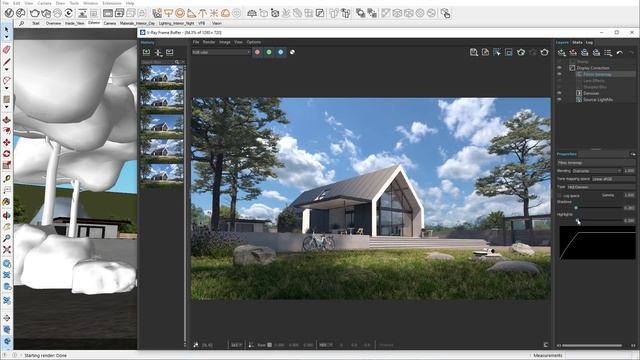Expand the Select tool flyout arrow
640x360 pixels.
pyautogui.click(x=7, y=37)
